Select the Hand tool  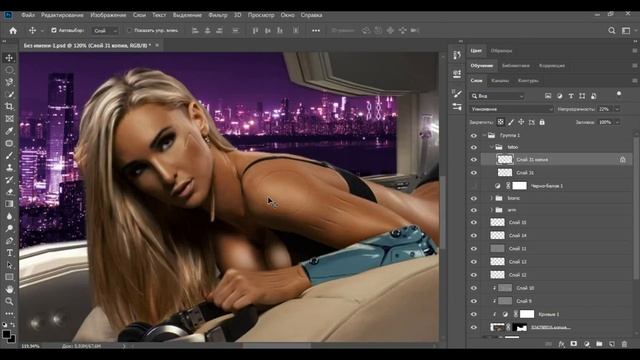tap(9, 289)
